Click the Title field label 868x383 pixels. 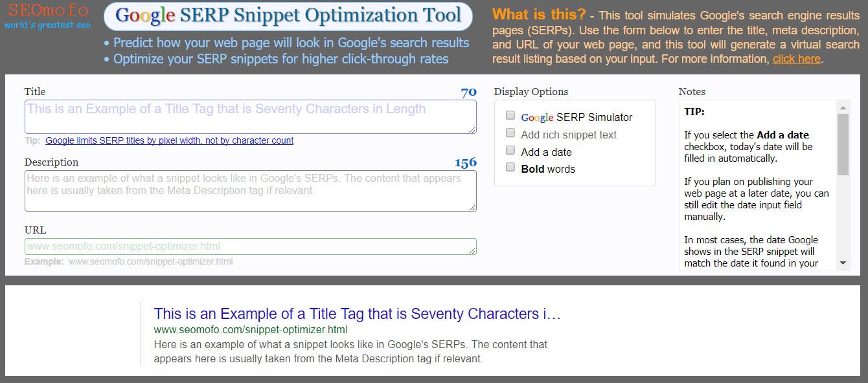click(35, 92)
